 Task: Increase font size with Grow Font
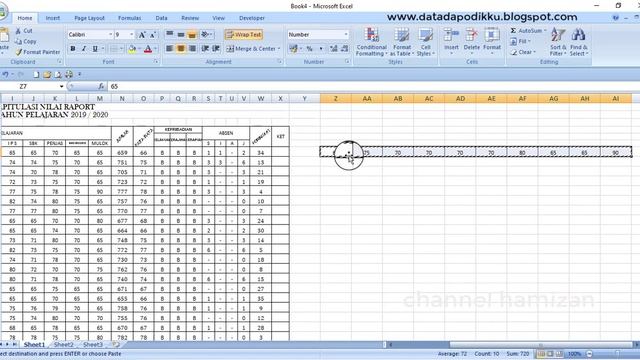point(142,35)
